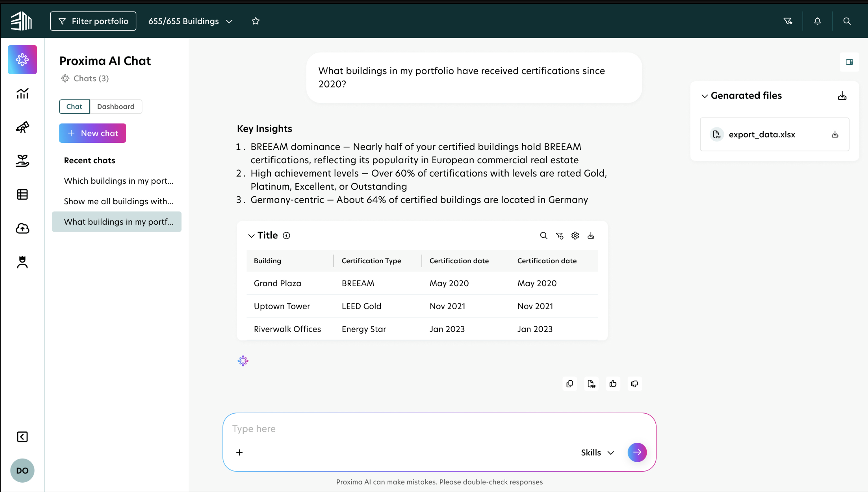Favorite the portfolio with the star icon

tap(256, 21)
